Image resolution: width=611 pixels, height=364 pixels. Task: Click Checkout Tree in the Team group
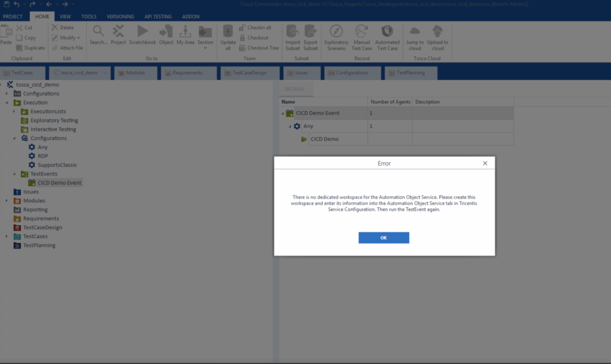[x=259, y=48]
